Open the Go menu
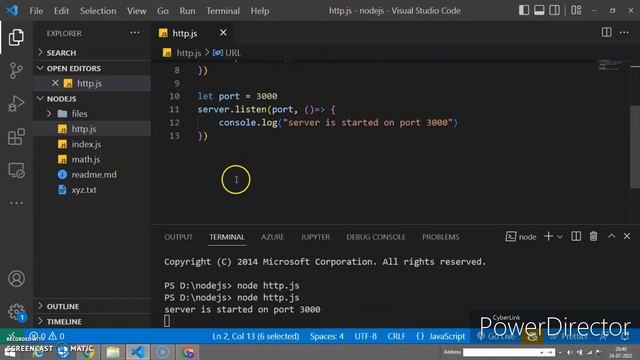 coord(163,11)
